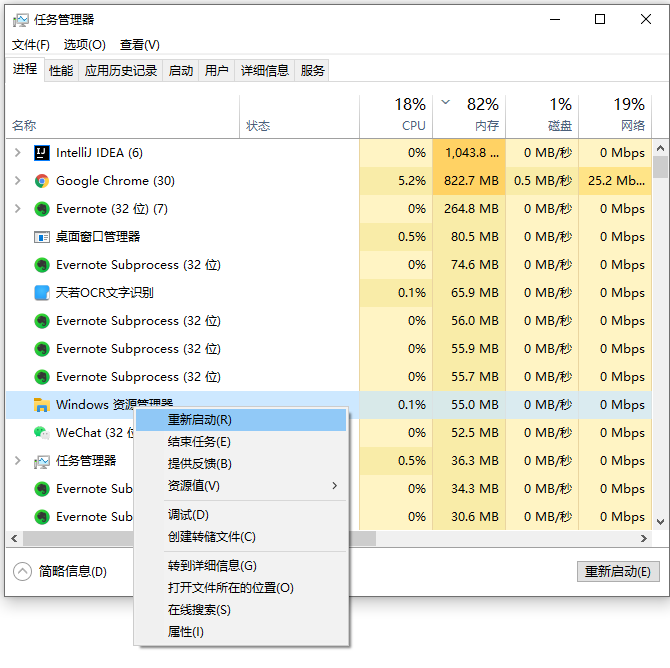Click icon of Evernote Subprocess using 74.6 MB
Image resolution: width=670 pixels, height=668 pixels.
click(x=41, y=265)
